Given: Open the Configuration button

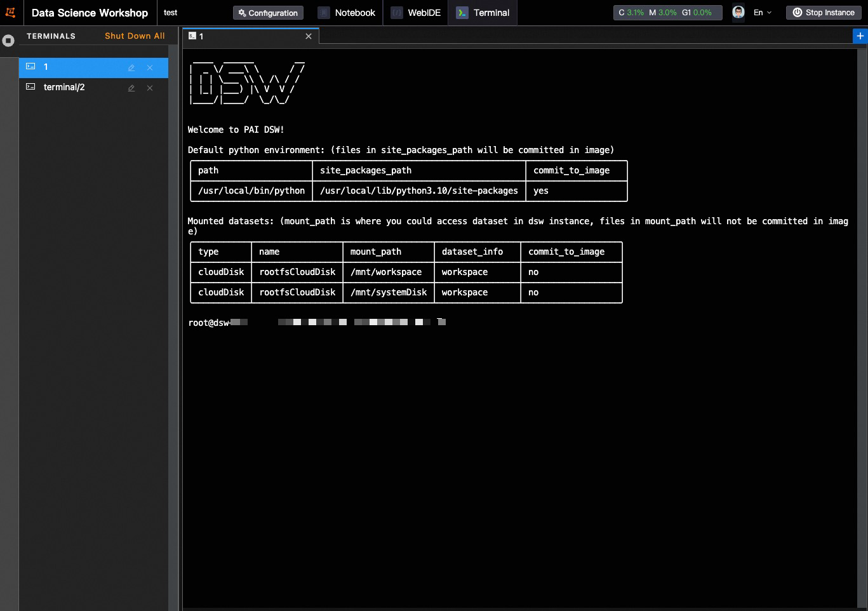Looking at the screenshot, I should coord(268,13).
